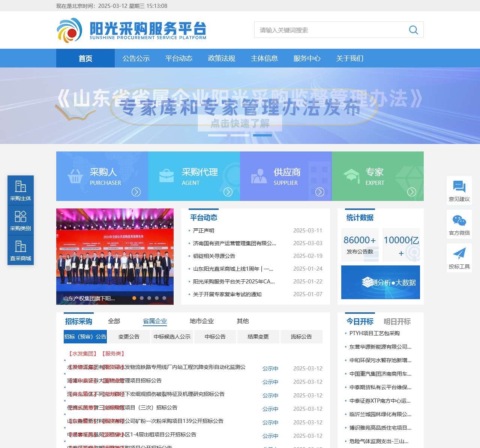Switch to the 明日开标 tab
Image resolution: width=480 pixels, height=448 pixels.
pyautogui.click(x=397, y=321)
